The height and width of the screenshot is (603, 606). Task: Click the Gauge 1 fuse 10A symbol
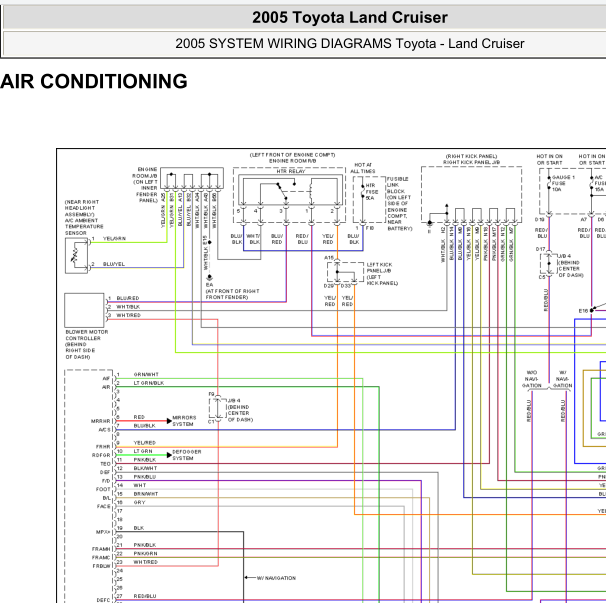click(549, 183)
